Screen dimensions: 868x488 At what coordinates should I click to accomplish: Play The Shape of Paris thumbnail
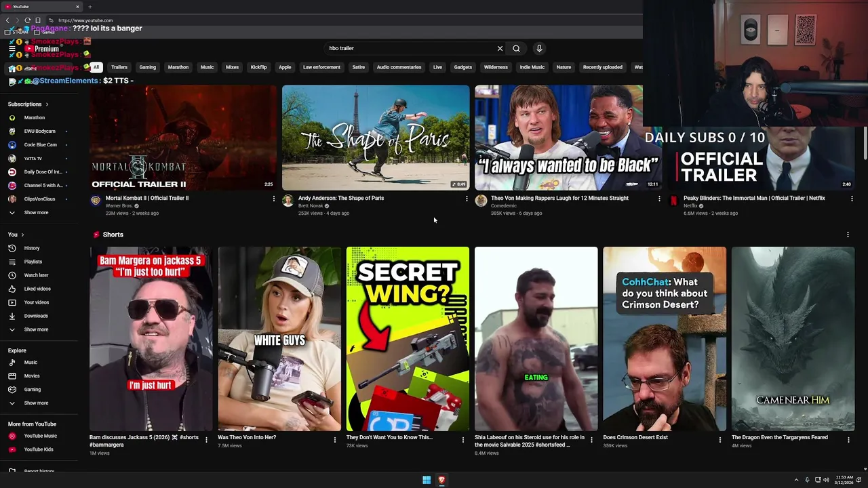376,138
